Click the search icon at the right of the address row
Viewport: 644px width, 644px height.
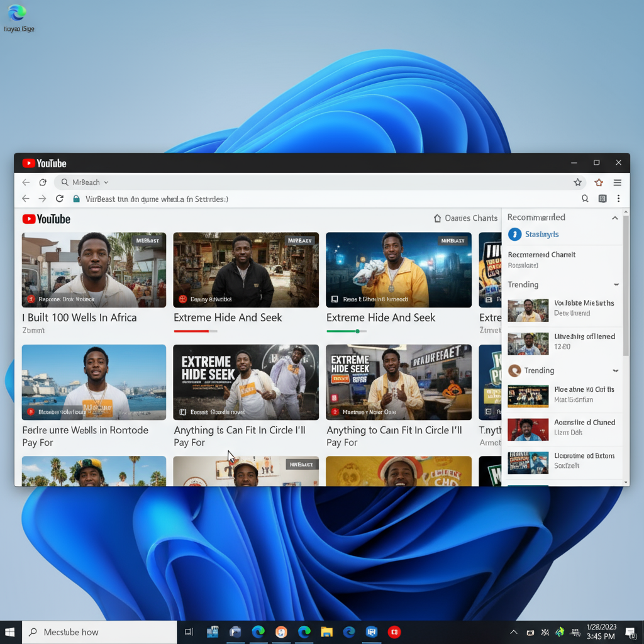[x=585, y=199]
